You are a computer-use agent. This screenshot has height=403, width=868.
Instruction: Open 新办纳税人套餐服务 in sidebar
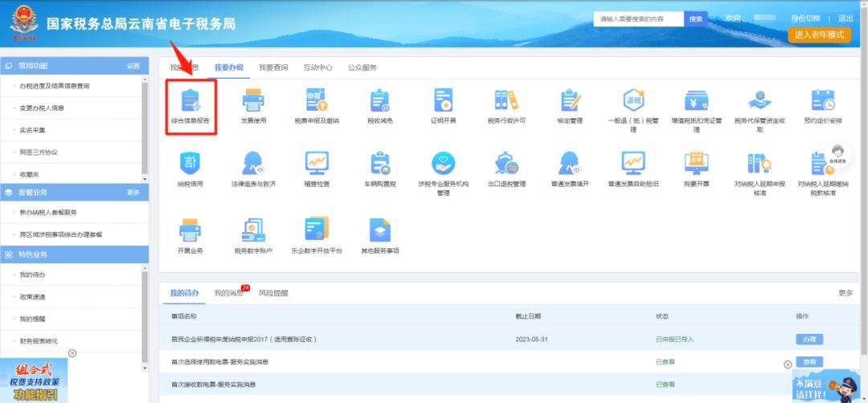pyautogui.click(x=48, y=213)
